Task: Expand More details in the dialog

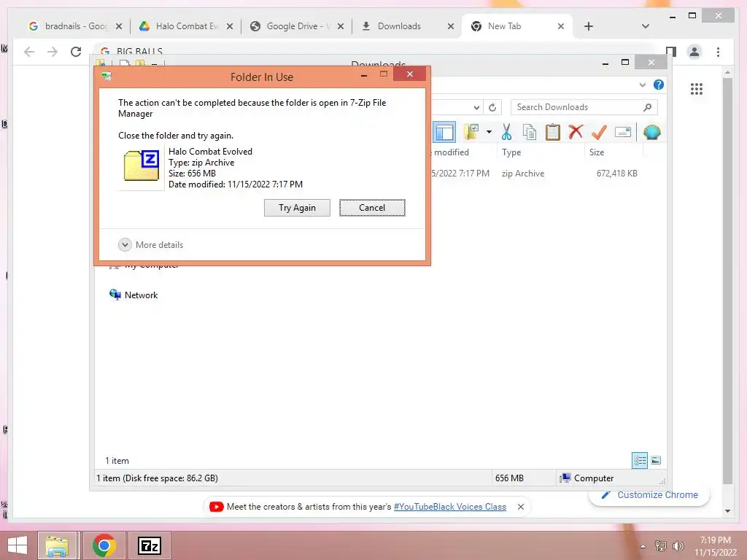Action: pos(151,245)
